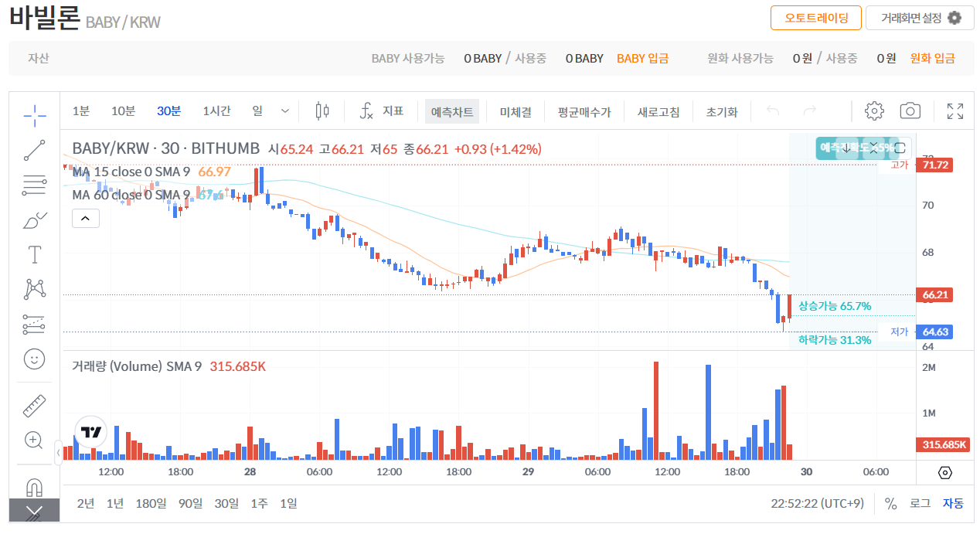Switch to 1시간 interval

click(x=216, y=111)
